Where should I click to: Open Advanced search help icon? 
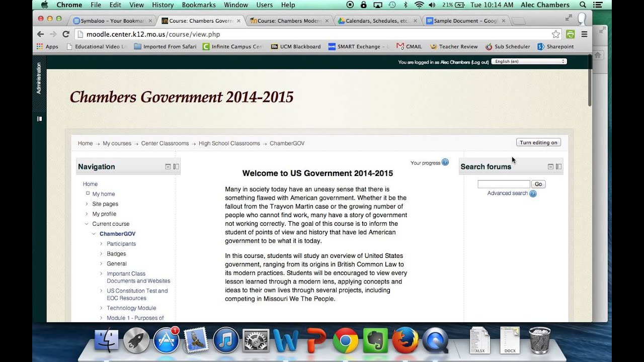pos(533,194)
